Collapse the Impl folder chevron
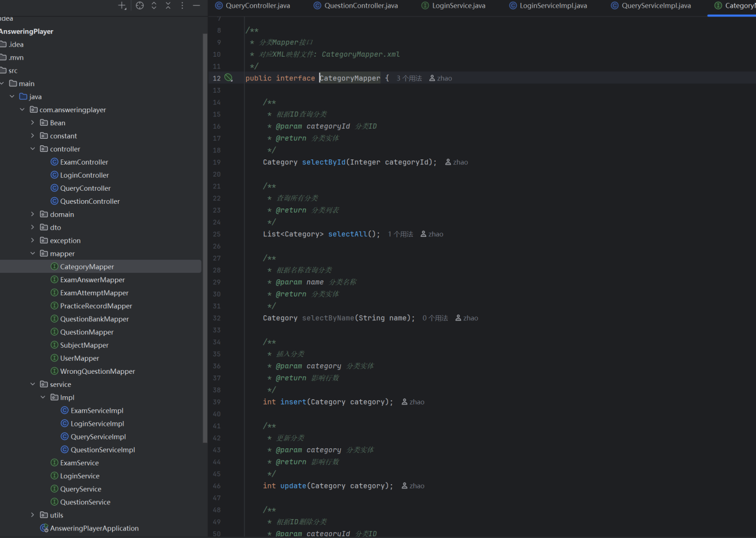This screenshot has width=756, height=538. click(43, 397)
